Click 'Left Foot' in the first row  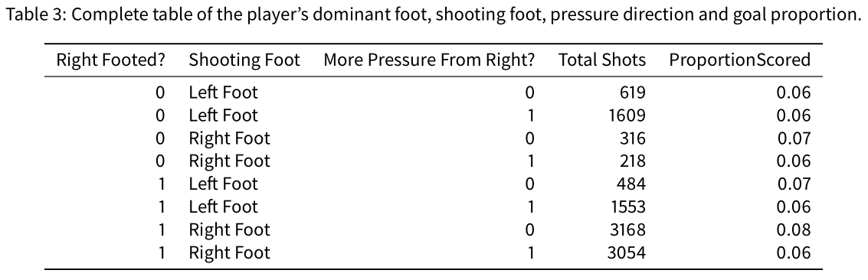click(x=224, y=93)
